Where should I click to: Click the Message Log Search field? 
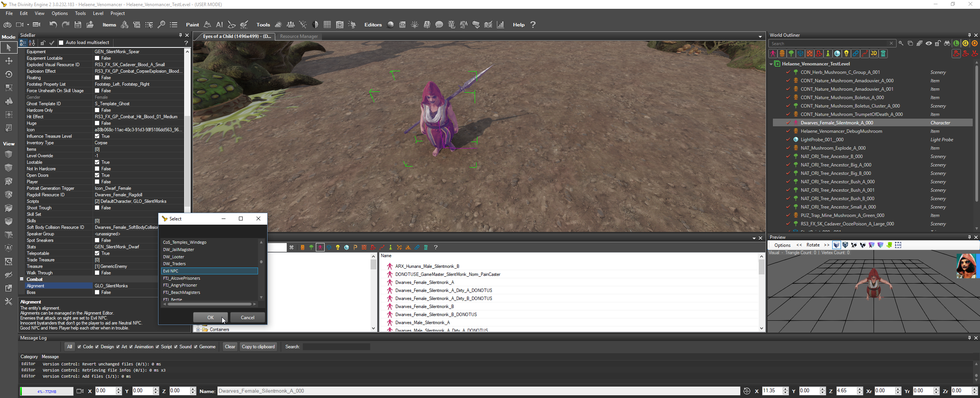pos(336,347)
